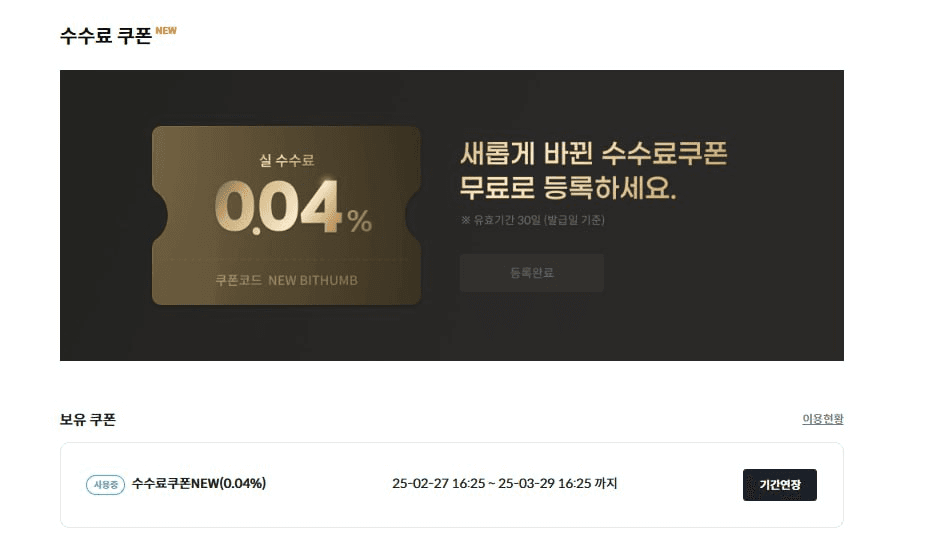
Task: Click the 유효기간 30일 note text
Action: (539, 220)
